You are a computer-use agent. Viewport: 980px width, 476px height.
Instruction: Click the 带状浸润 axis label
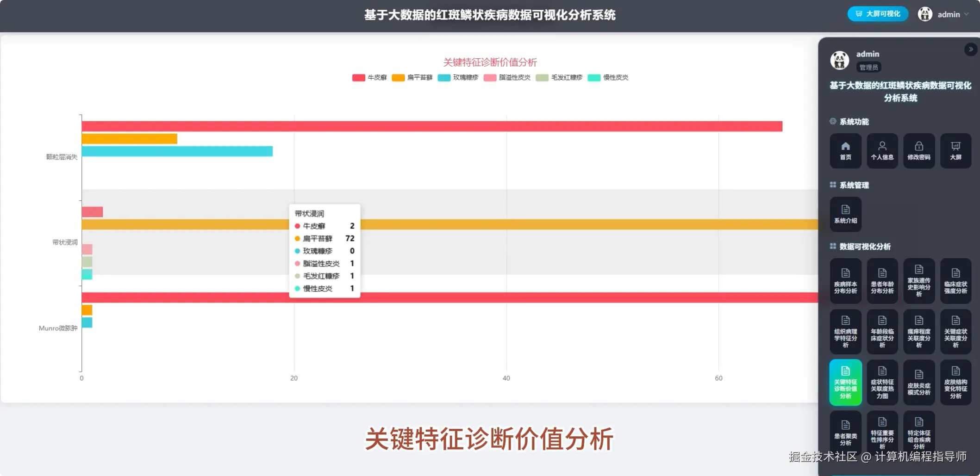click(x=65, y=242)
